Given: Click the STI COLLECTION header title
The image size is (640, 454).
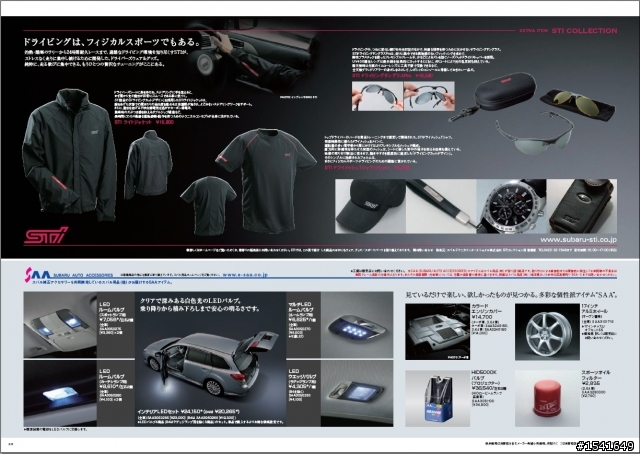Looking at the screenshot, I should (x=584, y=31).
